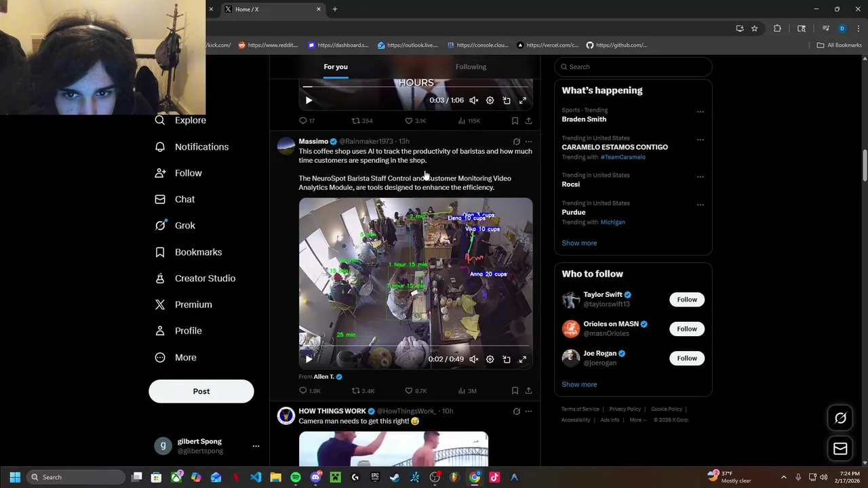Click the Windows taskbar Search box
The height and width of the screenshot is (488, 868).
click(x=76, y=477)
